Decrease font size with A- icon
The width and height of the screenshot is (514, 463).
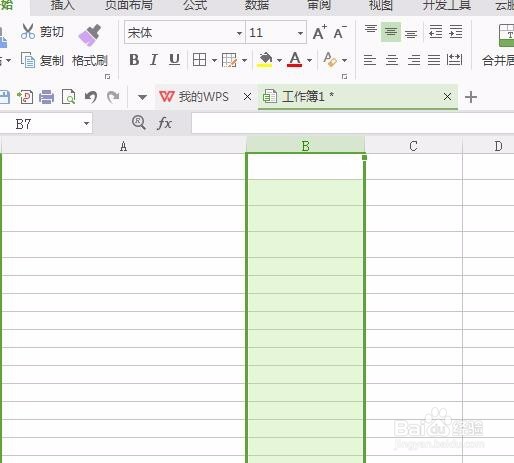coord(340,32)
